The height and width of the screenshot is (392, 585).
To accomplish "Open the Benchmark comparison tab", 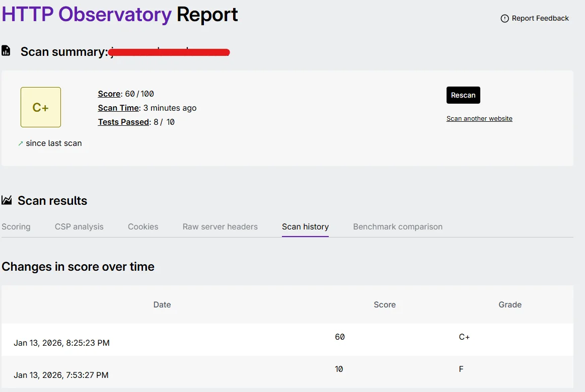I will tap(398, 226).
